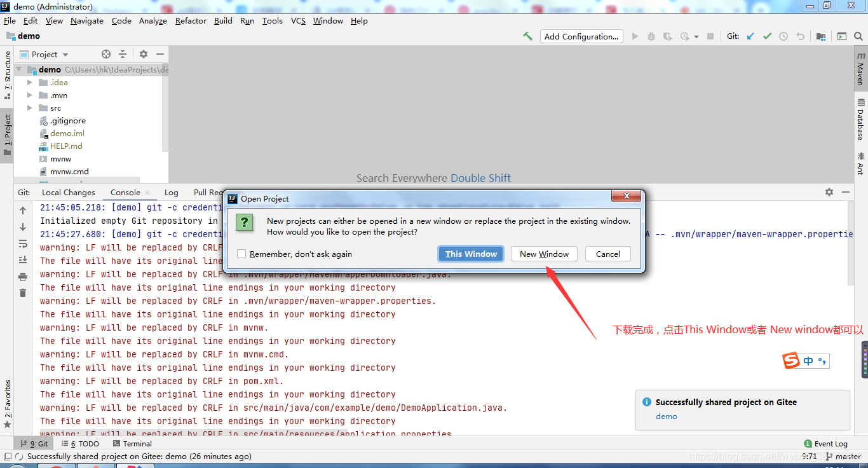The image size is (868, 468).
Task: Click the Run play icon in toolbar
Action: (x=635, y=36)
